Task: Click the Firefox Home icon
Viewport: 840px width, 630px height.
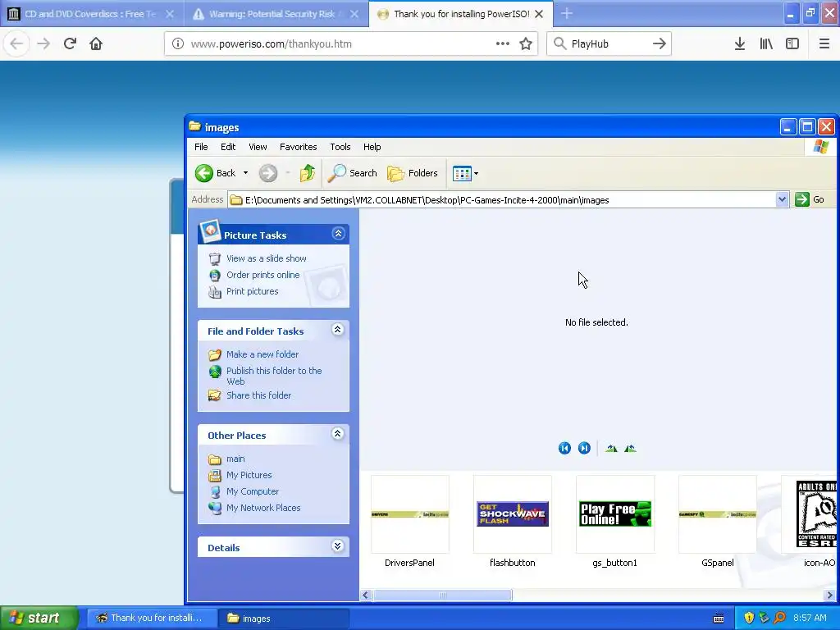Action: 96,43
